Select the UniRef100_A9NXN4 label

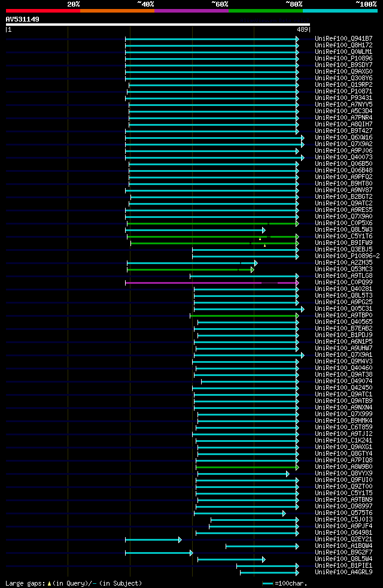coord(344,407)
